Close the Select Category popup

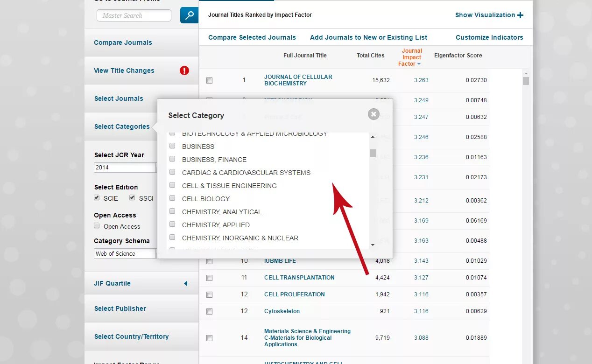[x=374, y=114]
